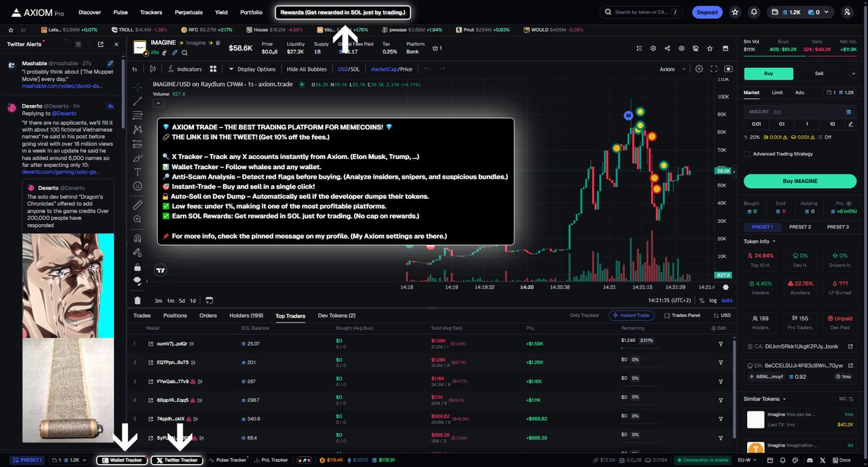Switch to the Sell side
This screenshot has width=868, height=467.
[819, 73]
